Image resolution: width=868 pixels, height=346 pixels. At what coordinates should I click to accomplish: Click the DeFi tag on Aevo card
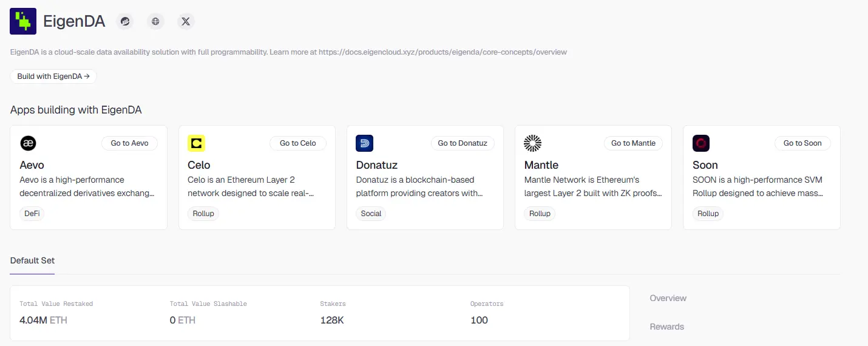(x=32, y=214)
